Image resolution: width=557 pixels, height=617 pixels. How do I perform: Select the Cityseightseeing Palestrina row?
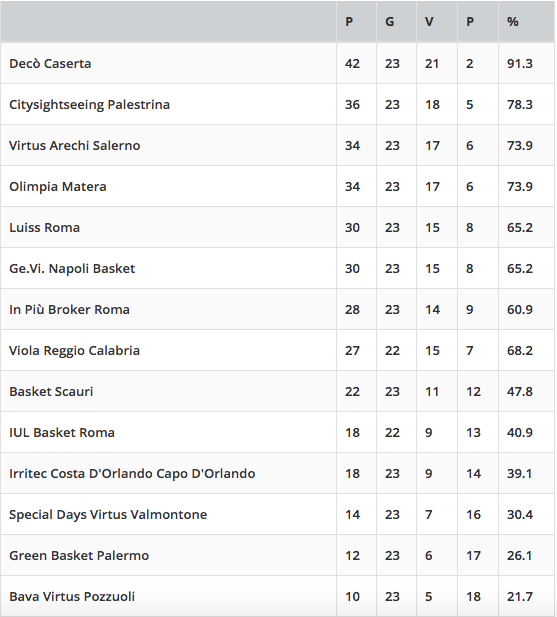click(278, 104)
